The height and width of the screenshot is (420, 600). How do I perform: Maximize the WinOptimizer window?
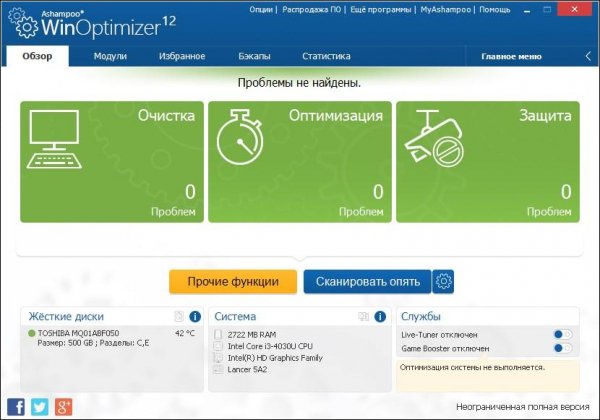[x=548, y=10]
